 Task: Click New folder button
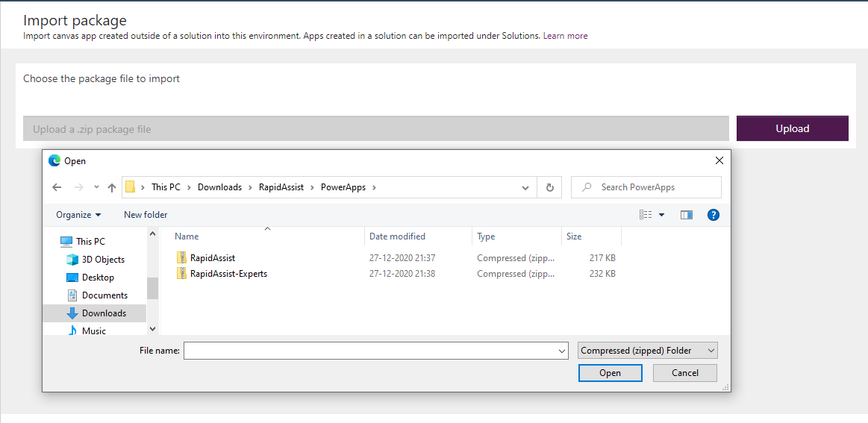(x=146, y=215)
